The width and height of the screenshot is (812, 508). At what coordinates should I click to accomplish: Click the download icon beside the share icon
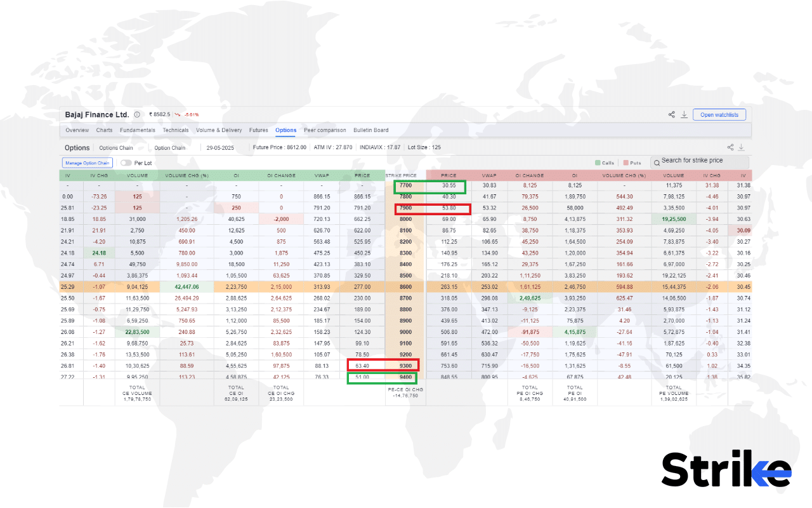[684, 114]
